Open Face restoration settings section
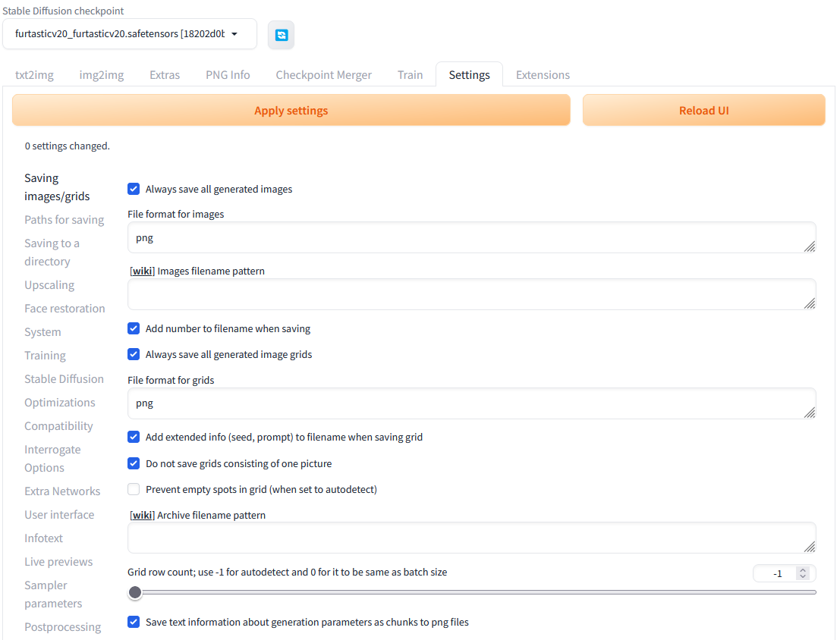 click(64, 309)
